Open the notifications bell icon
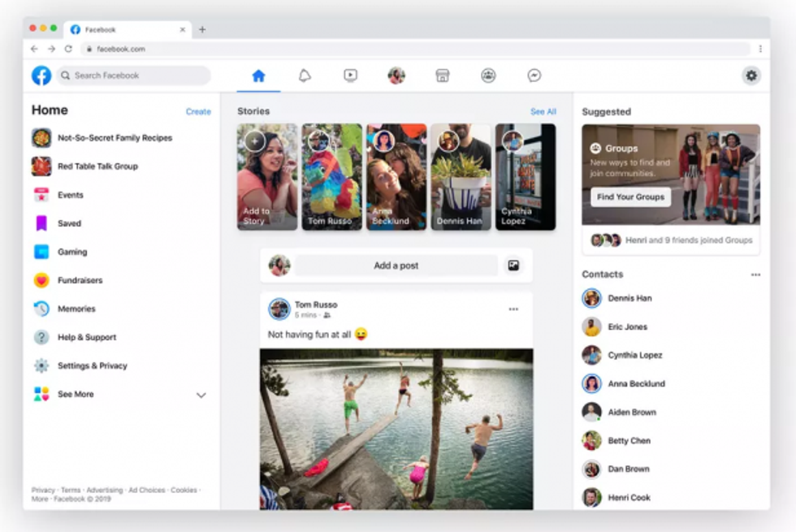 coord(305,76)
